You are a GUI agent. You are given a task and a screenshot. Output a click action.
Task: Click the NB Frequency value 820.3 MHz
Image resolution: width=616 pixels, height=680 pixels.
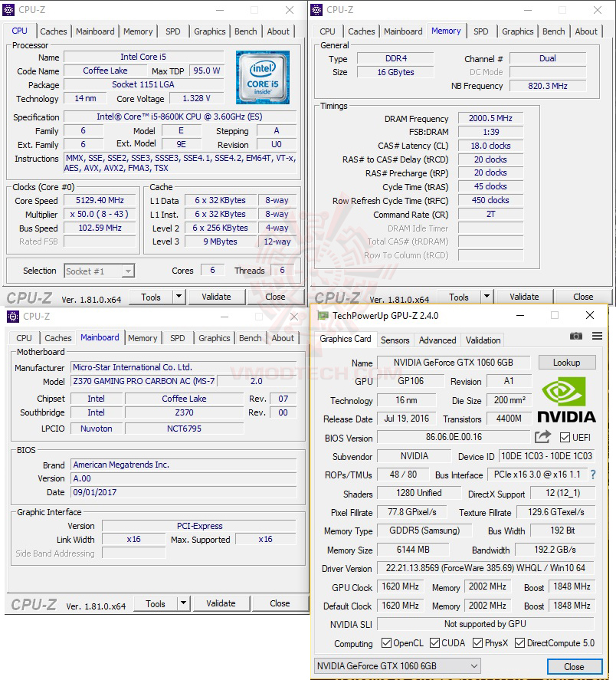point(548,86)
